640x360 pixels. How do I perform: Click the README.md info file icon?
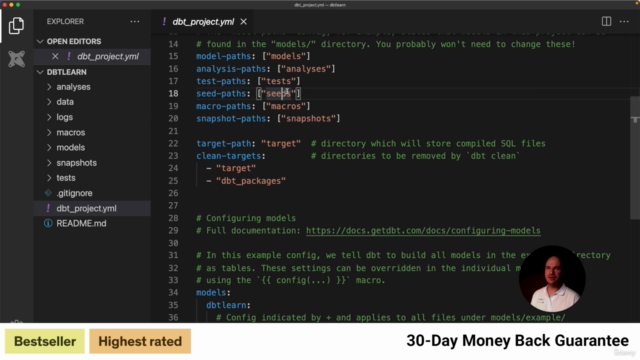(48, 223)
